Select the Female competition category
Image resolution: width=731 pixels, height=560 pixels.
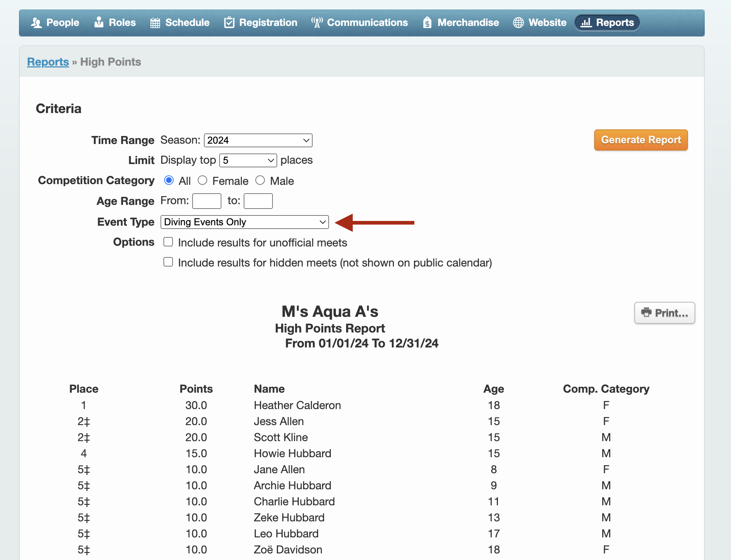[202, 180]
